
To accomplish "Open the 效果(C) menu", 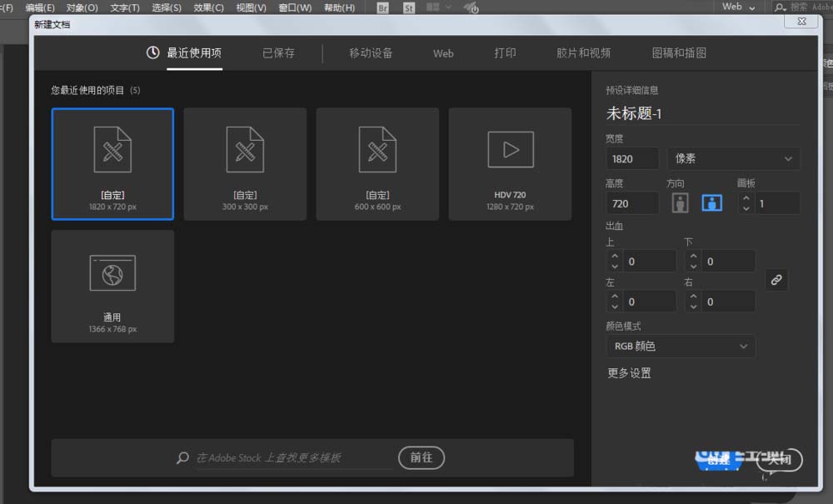I will click(208, 7).
